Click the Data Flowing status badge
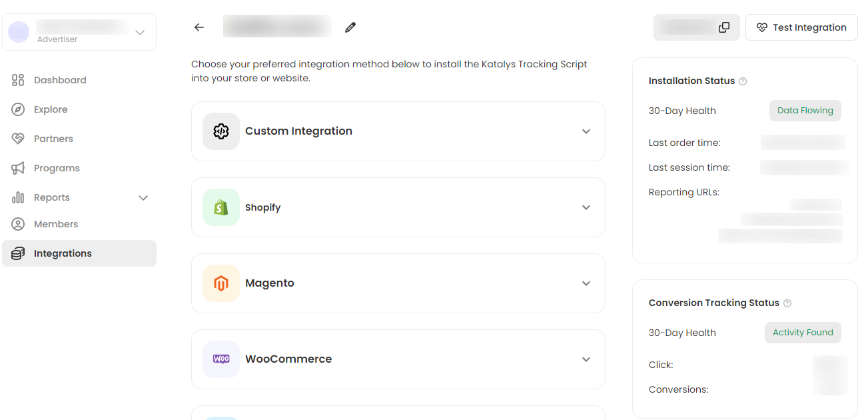Viewport: 868px width, 420px height. [x=805, y=111]
